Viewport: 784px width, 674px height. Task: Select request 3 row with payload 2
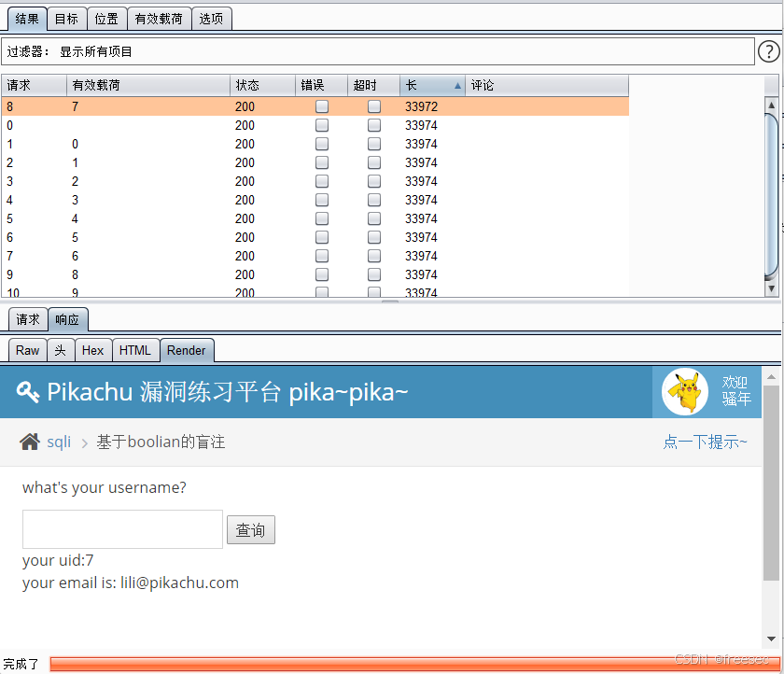coord(315,181)
